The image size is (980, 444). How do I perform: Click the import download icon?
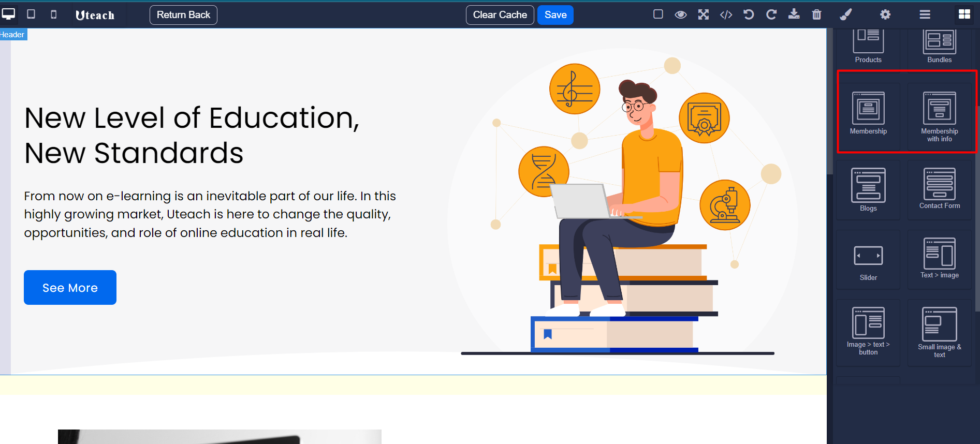(x=794, y=14)
